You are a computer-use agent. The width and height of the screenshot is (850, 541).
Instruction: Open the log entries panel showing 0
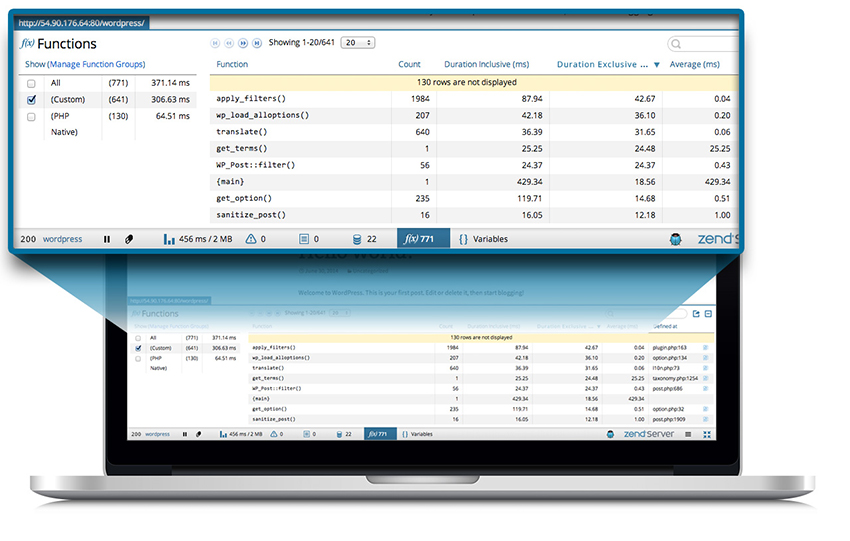[309, 240]
